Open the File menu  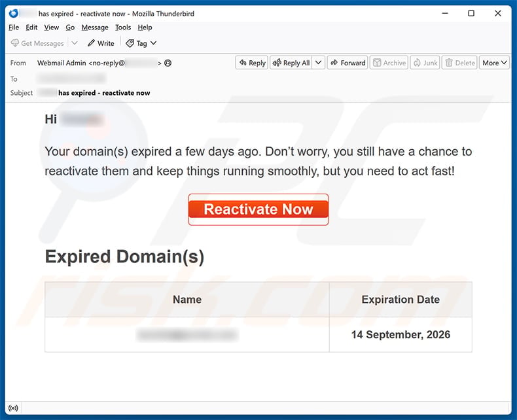(x=14, y=27)
